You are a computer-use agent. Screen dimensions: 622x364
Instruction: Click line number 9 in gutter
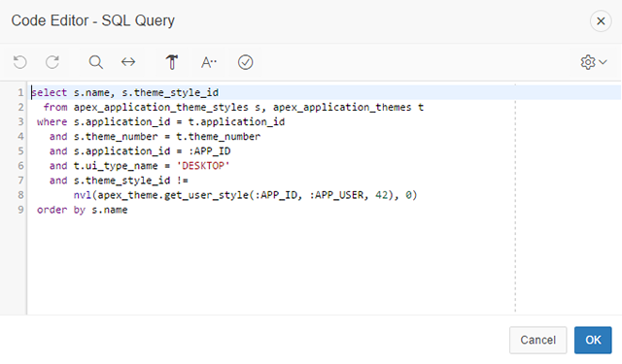click(20, 210)
